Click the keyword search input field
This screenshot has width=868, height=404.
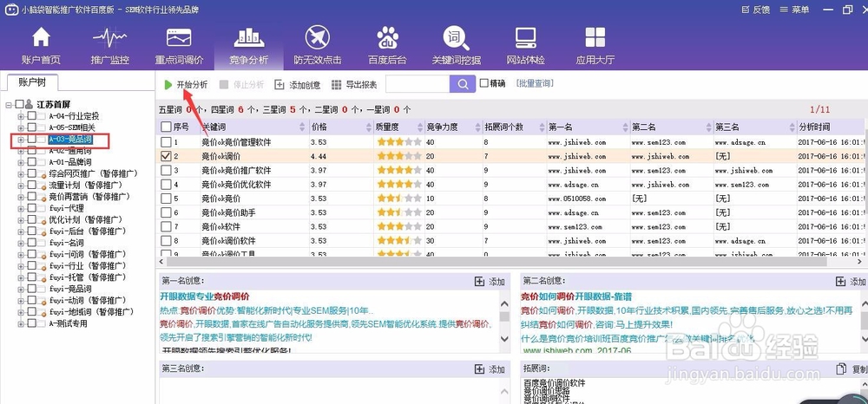418,84
